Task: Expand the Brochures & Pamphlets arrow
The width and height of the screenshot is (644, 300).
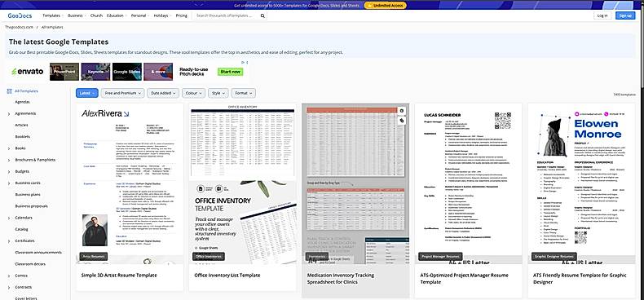Action: tap(9, 160)
